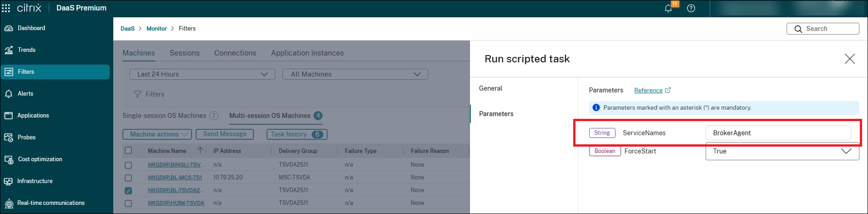Select Multi-session OS Machines tab

click(x=276, y=116)
